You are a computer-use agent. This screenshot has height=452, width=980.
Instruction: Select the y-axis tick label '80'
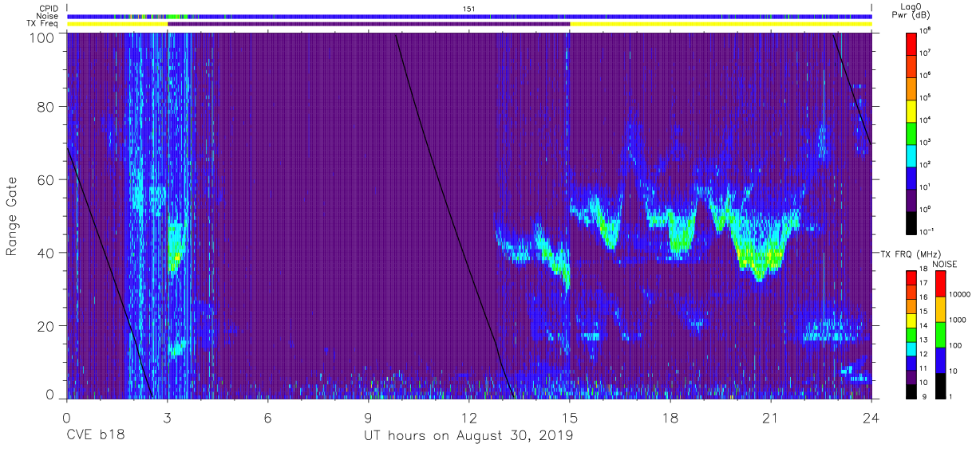coord(47,107)
